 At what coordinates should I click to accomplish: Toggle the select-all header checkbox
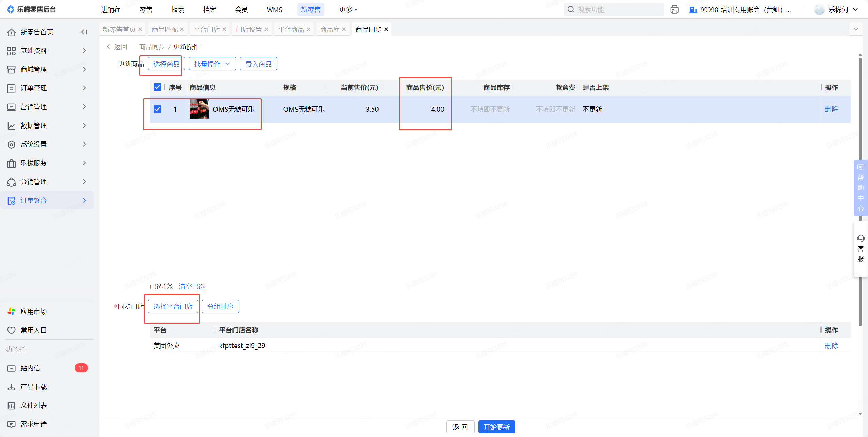[x=157, y=87]
